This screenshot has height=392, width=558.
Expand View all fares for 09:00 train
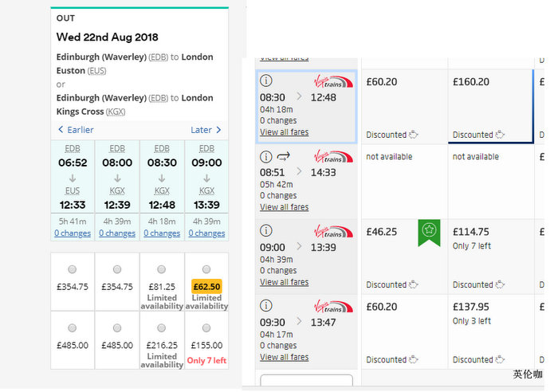[x=284, y=282]
